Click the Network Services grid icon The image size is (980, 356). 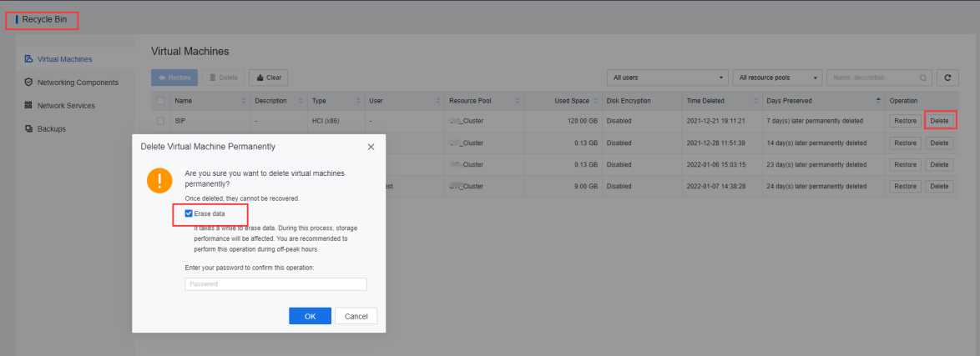[x=28, y=106]
